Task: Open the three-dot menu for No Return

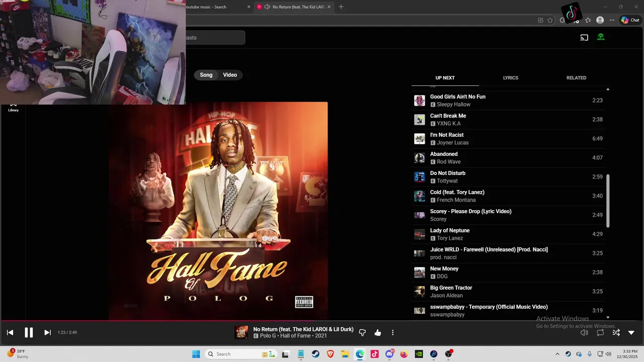Action: (x=393, y=332)
